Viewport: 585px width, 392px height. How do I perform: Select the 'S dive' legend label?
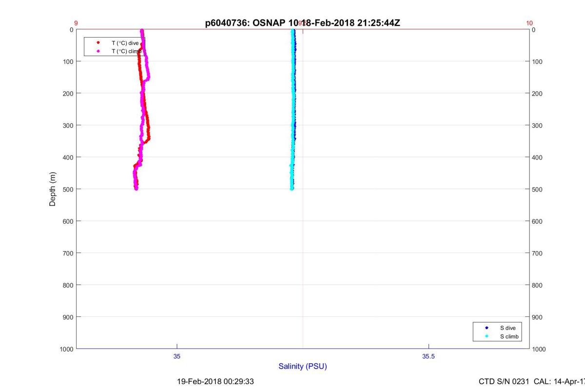tap(507, 328)
